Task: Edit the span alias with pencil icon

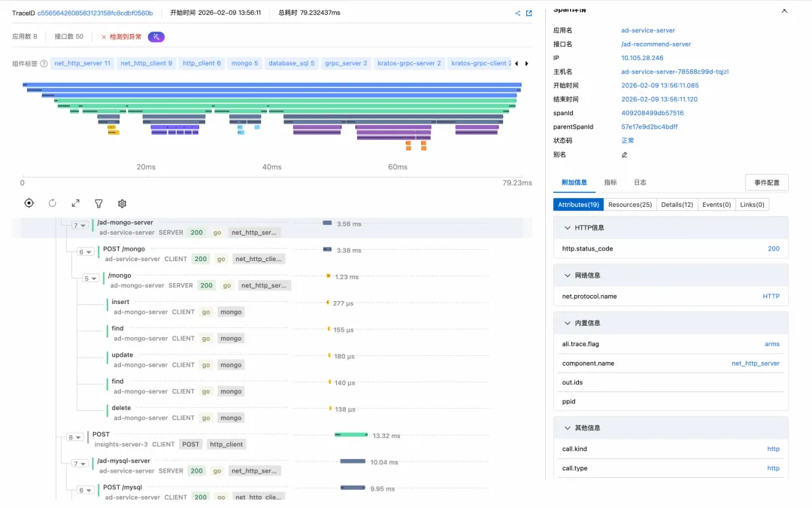Action: pos(624,154)
